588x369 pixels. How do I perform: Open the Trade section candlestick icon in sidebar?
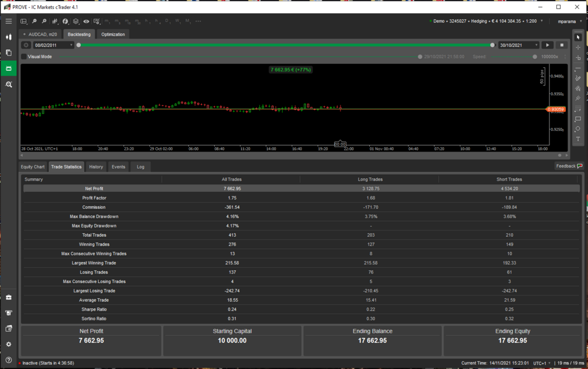point(8,37)
